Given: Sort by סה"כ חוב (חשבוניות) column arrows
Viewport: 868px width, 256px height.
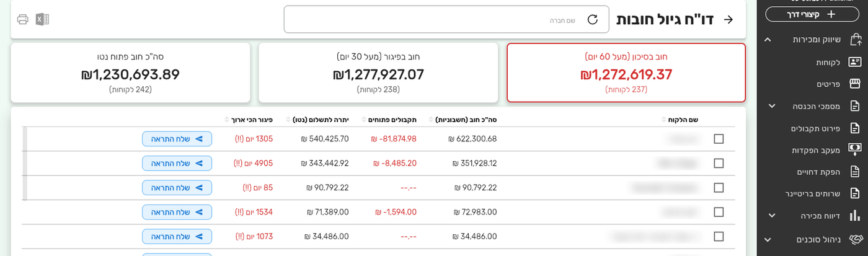Looking at the screenshot, I should point(432,120).
